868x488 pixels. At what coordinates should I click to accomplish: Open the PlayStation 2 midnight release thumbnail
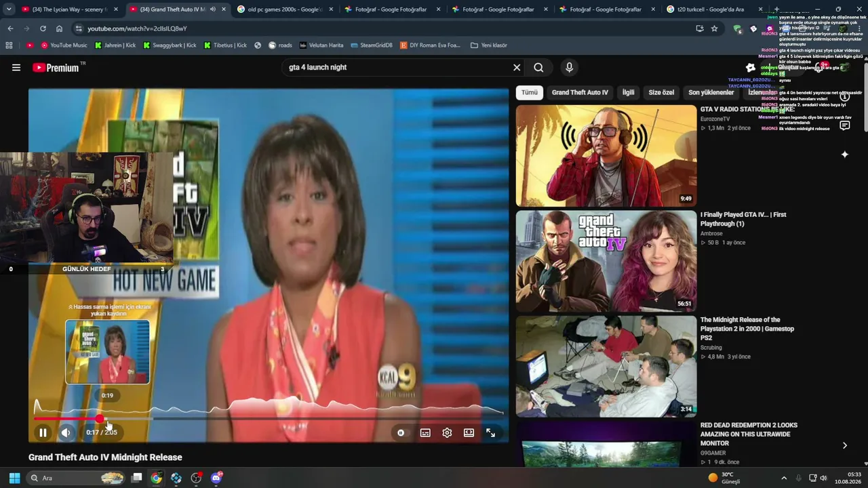606,367
